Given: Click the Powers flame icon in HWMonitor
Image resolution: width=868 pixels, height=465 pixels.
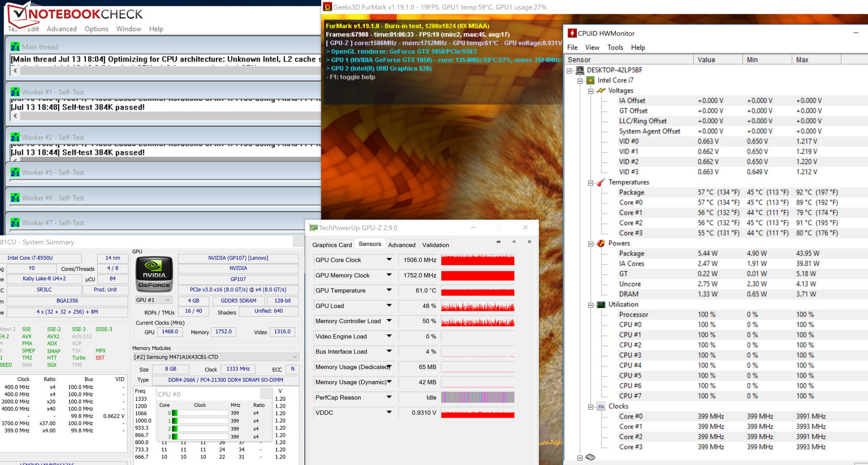Looking at the screenshot, I should tap(601, 243).
